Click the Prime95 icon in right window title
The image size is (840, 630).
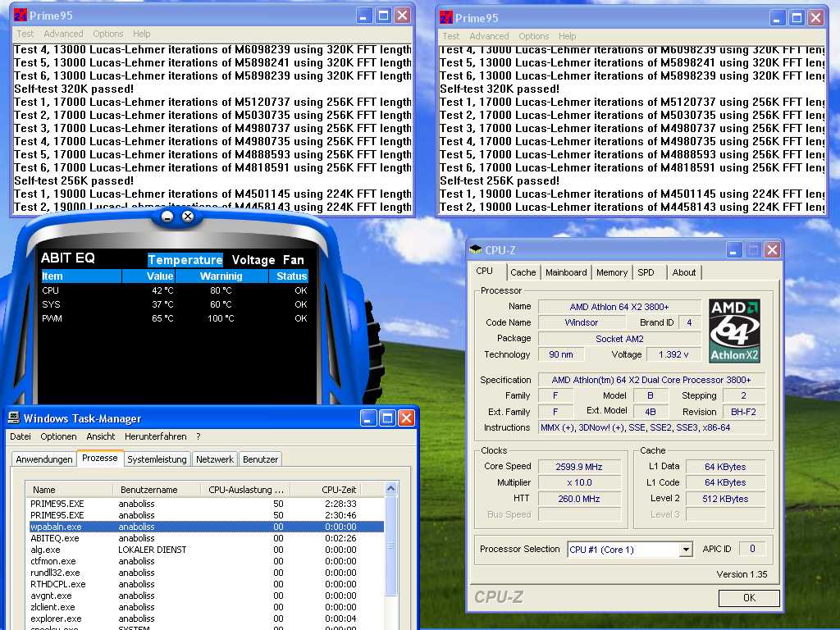[x=446, y=18]
